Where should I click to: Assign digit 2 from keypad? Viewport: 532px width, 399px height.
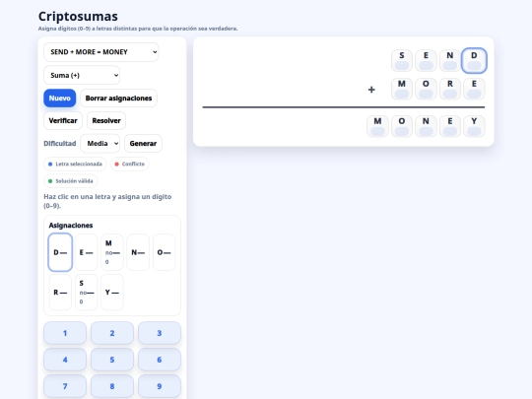112,333
